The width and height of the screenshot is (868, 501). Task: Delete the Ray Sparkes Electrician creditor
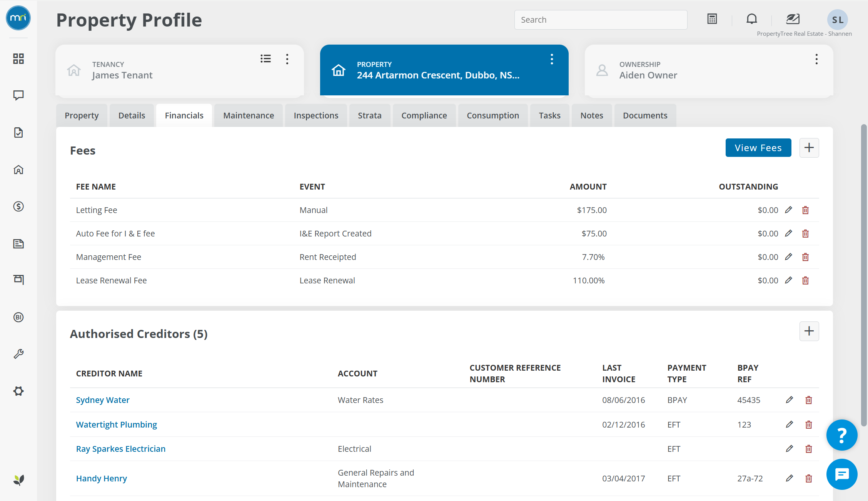(809, 449)
